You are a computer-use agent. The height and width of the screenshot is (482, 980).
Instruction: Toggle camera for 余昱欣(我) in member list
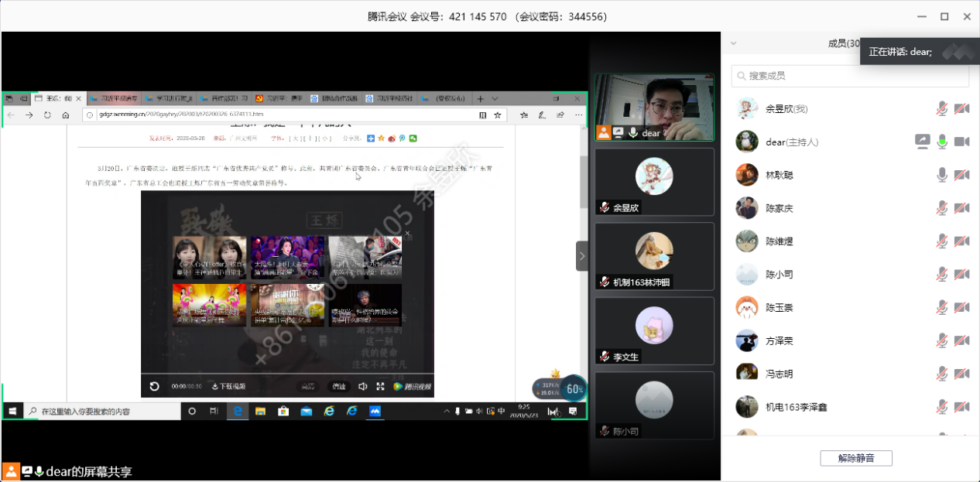[961, 109]
